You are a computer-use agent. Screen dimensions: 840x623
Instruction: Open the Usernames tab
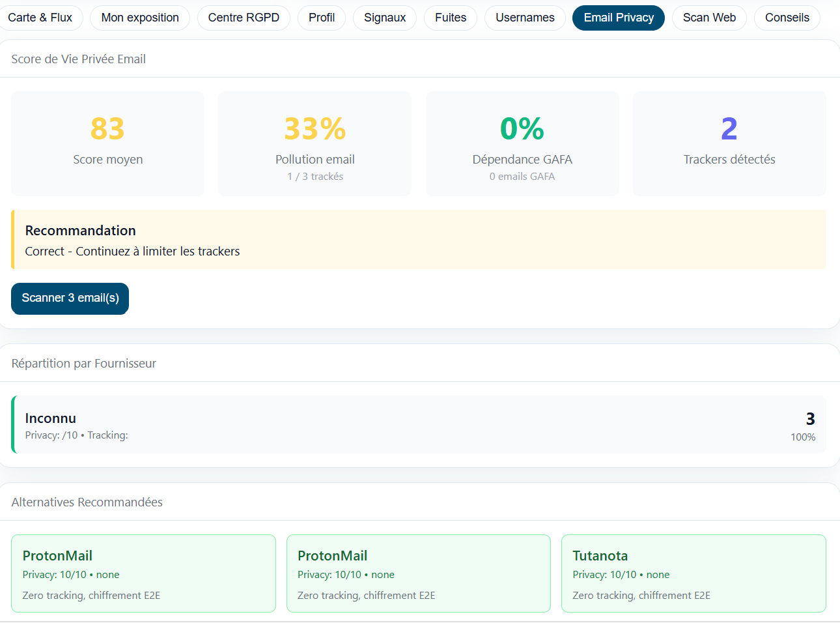525,18
